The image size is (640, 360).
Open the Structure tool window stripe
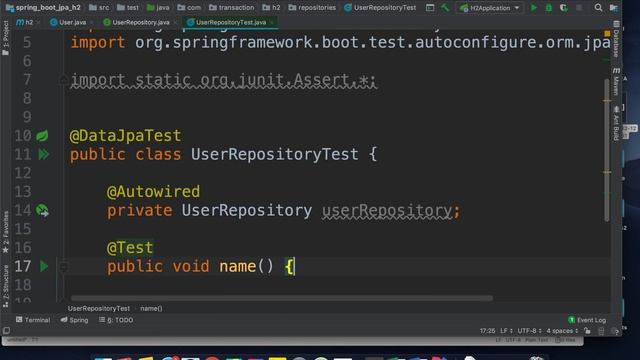6,287
